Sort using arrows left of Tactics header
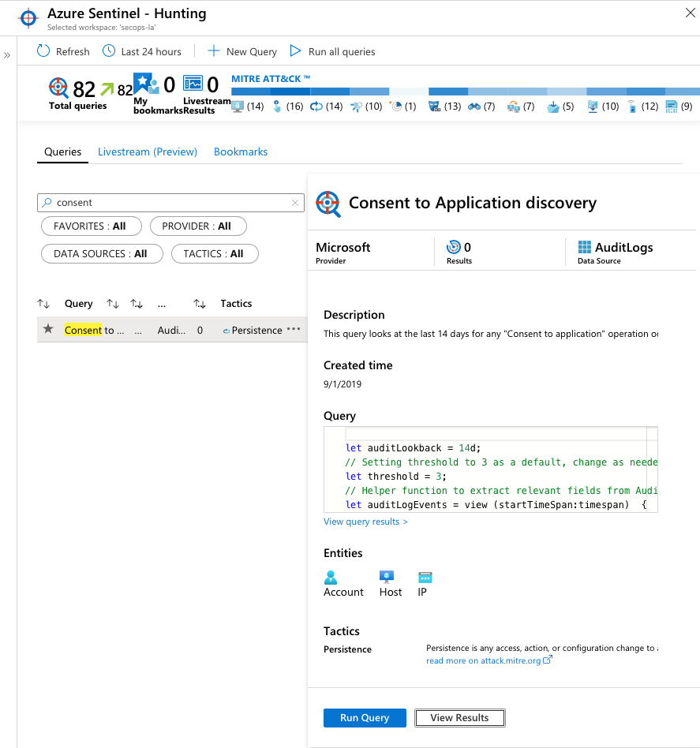 pos(200,304)
